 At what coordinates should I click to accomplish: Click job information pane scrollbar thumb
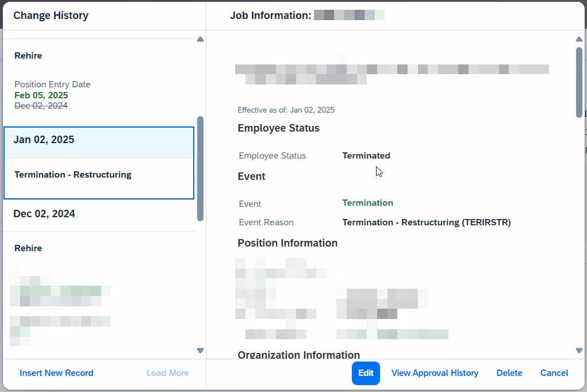tap(579, 82)
